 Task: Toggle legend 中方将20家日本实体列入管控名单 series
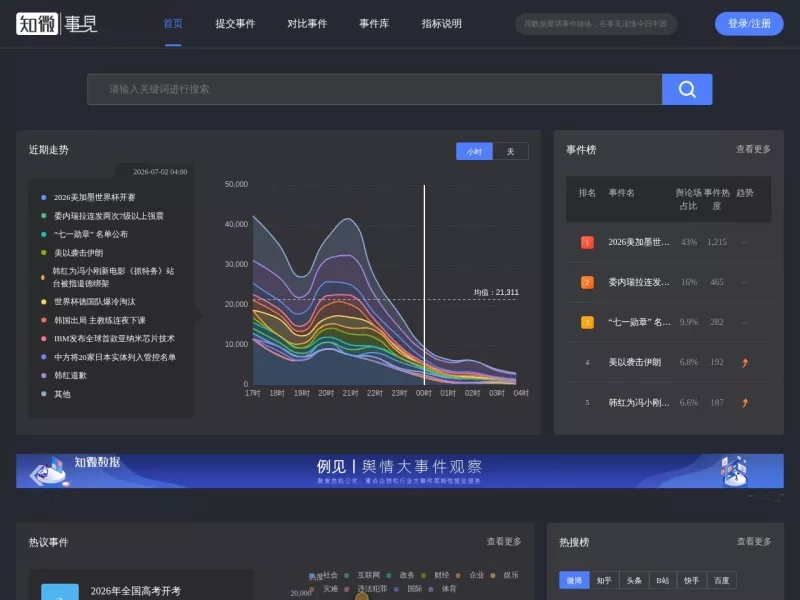tap(108, 357)
